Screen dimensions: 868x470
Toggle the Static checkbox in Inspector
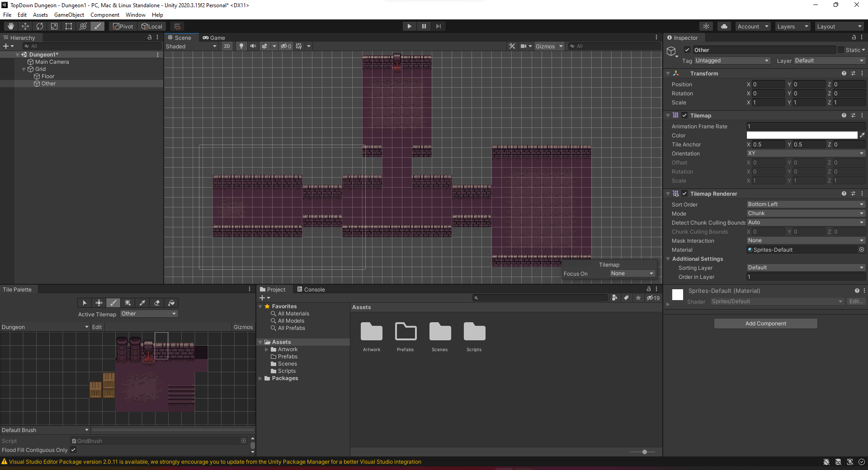[841, 50]
